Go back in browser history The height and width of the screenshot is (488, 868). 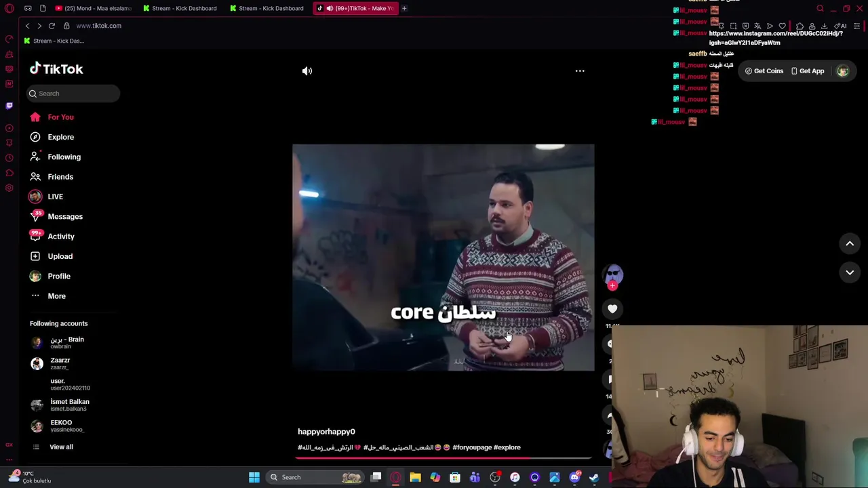[x=27, y=26]
